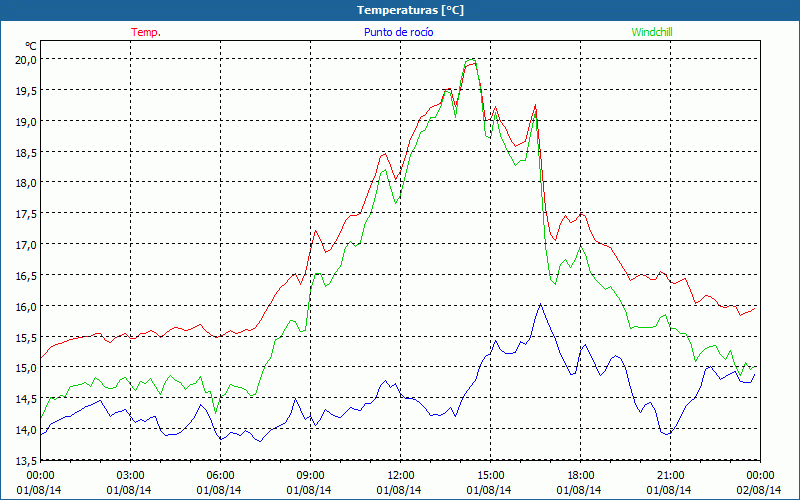Click the '01/08/14' date under 09:00
Image resolution: width=800 pixels, height=500 pixels.
(309, 490)
